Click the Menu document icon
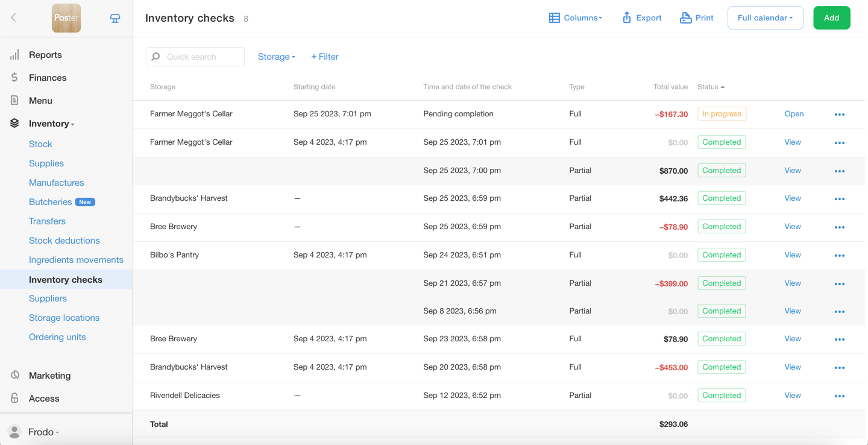The image size is (868, 445). coord(14,101)
